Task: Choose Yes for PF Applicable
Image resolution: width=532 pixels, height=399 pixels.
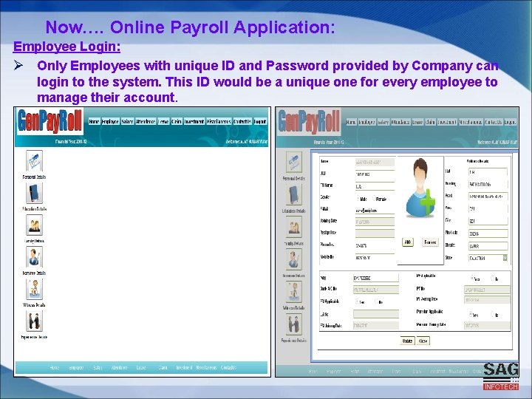Action: coord(472,278)
